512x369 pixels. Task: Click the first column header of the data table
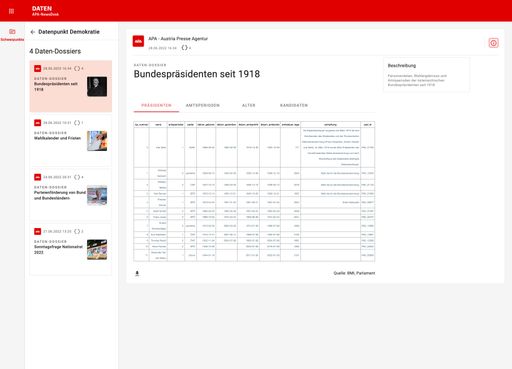142,125
